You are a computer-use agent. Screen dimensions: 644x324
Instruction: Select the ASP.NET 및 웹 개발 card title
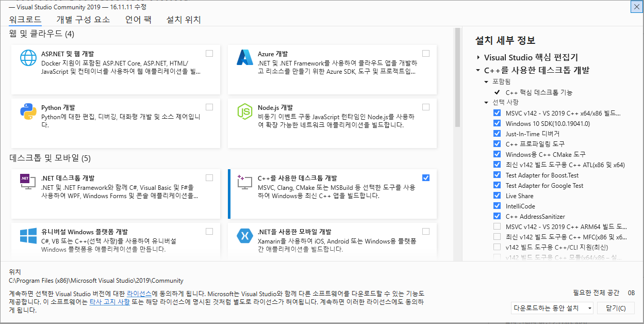click(x=68, y=53)
